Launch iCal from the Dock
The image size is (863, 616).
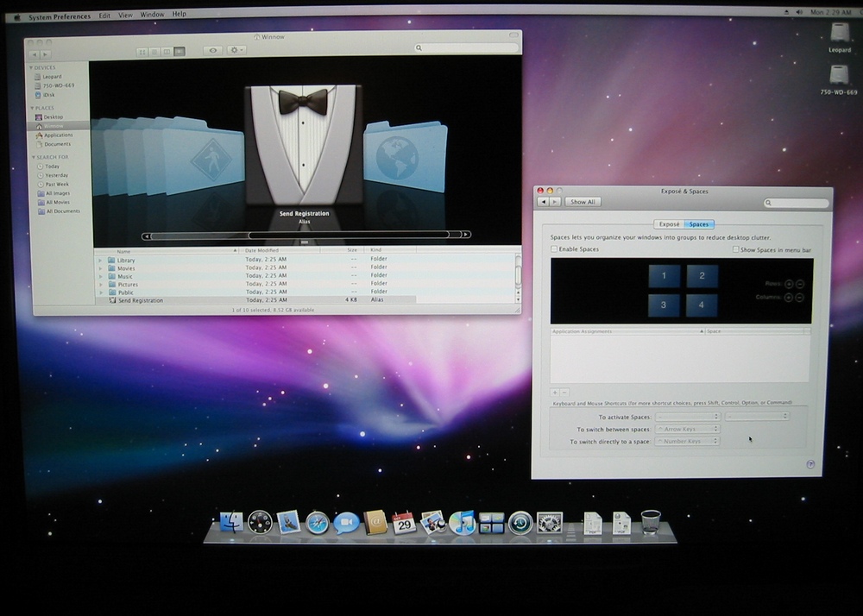pos(404,523)
